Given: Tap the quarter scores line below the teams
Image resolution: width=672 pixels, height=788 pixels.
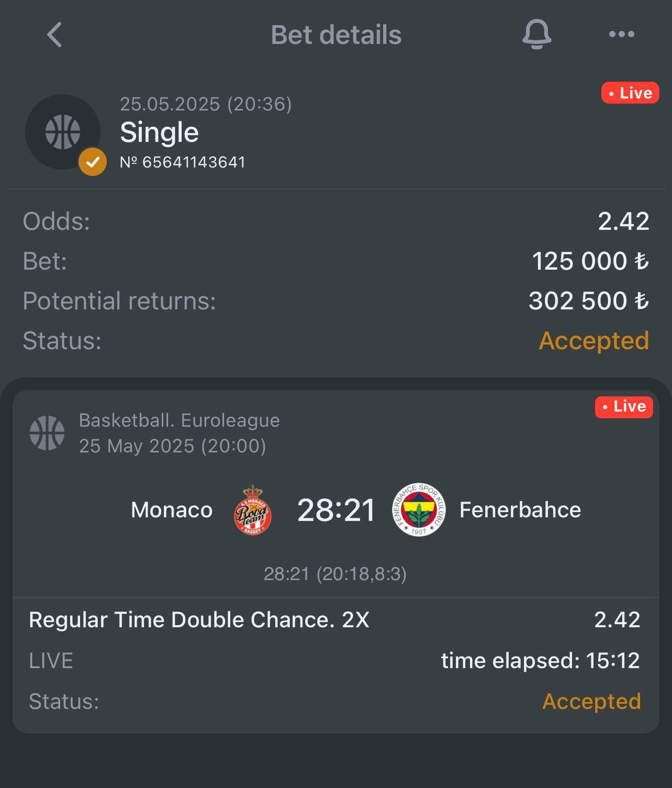Looking at the screenshot, I should click(x=335, y=574).
